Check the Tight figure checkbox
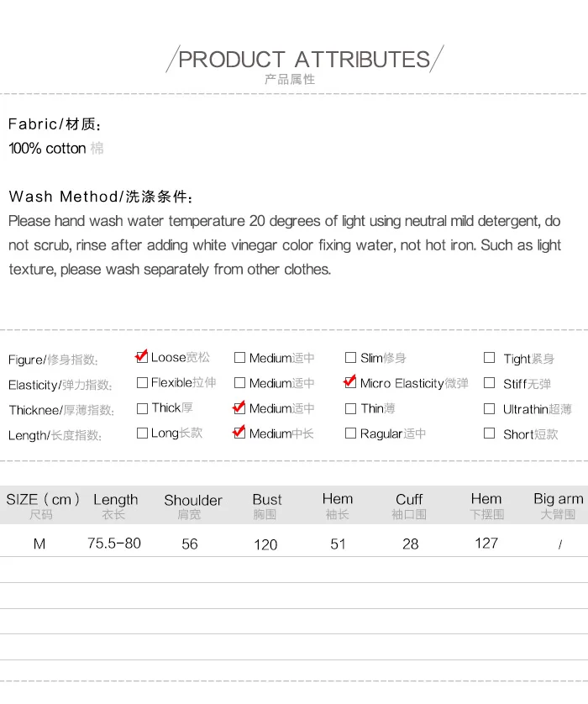Screen dimensions: 588x704 coord(489,357)
